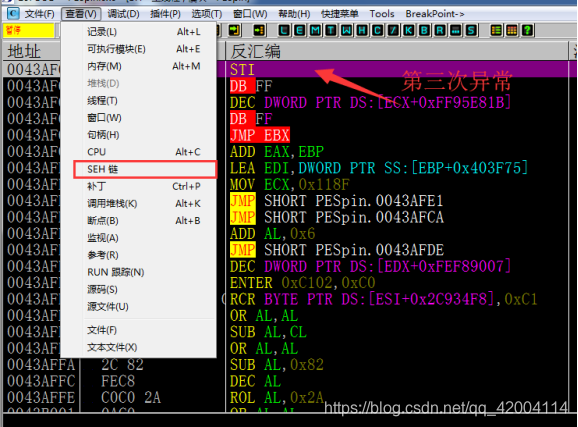This screenshot has height=427, width=578.
Task: Select the ROL AL,0x2A instruction line
Action: [x=276, y=398]
